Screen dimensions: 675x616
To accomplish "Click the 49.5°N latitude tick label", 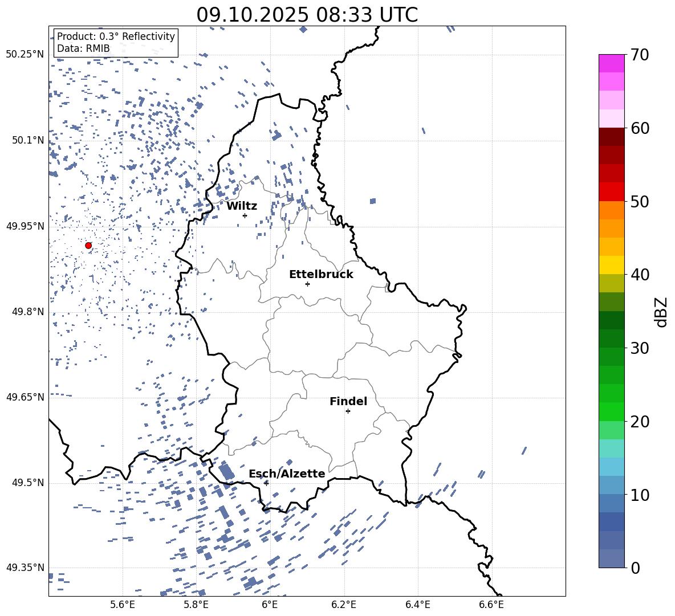I will click(x=28, y=483).
